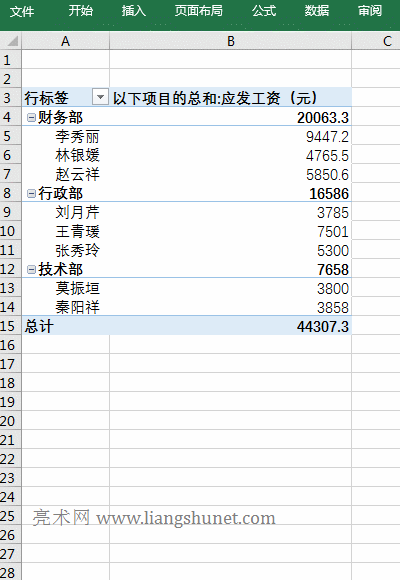Screen dimensions: 400x580
Task: Select the 总计 label cell
Action: point(65,326)
